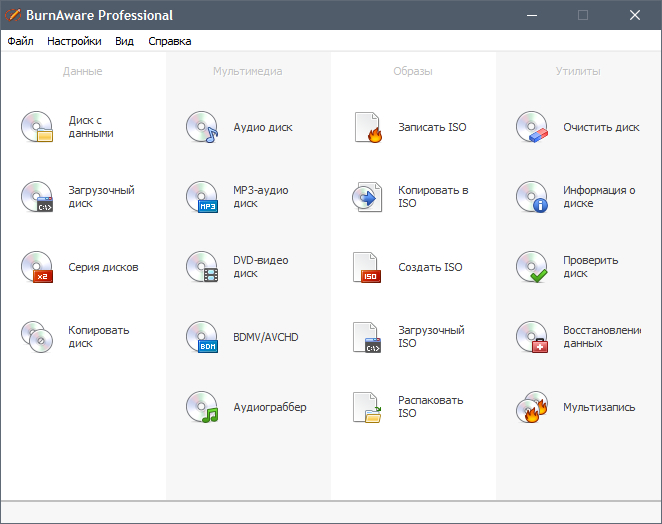
Task: Select the DVD-видео диск film icon
Action: click(x=202, y=267)
